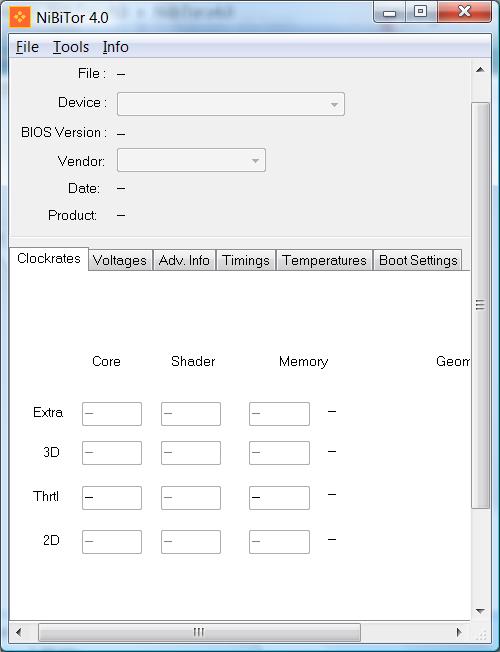Click the Extra Memory clock field
Screen dimensions: 500x652
[x=280, y=414]
